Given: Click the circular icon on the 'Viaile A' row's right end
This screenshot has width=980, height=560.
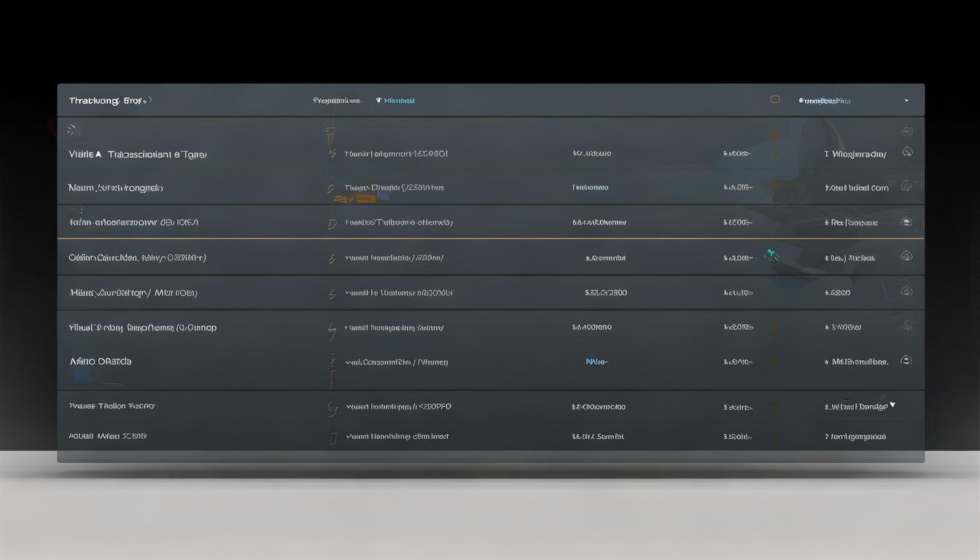Looking at the screenshot, I should click(x=907, y=152).
